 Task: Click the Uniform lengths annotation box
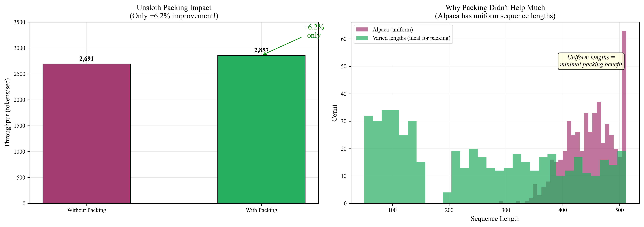click(591, 61)
